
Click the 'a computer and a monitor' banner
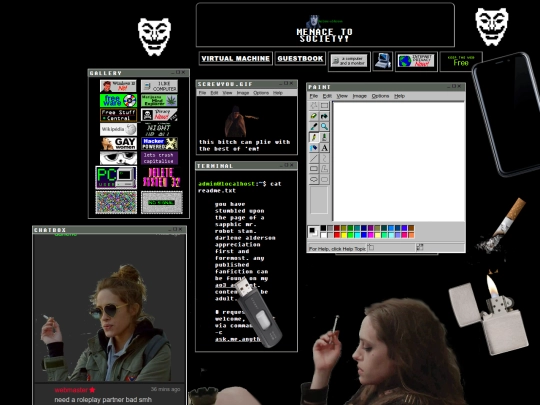pos(349,61)
